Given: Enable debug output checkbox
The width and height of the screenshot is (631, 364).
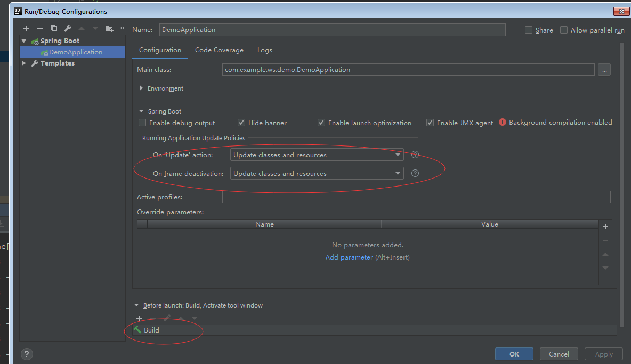Looking at the screenshot, I should pyautogui.click(x=142, y=123).
